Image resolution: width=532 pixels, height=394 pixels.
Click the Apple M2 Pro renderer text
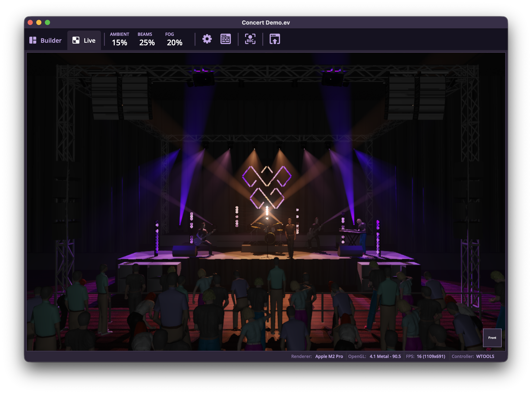click(x=329, y=356)
